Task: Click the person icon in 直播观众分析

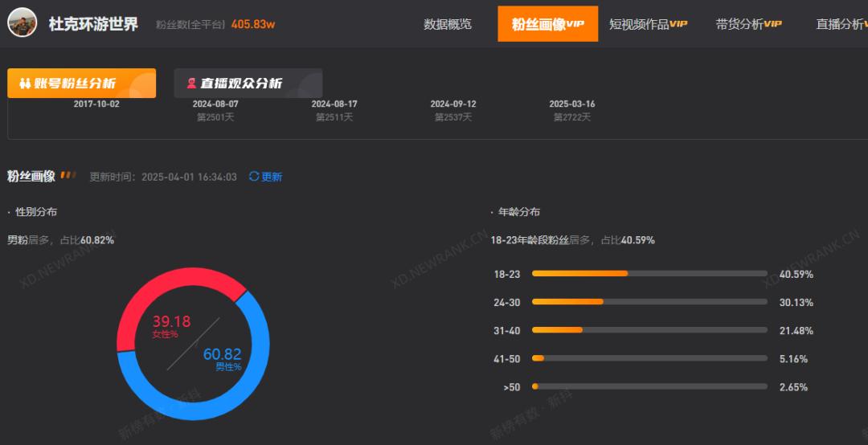Action: (x=191, y=84)
